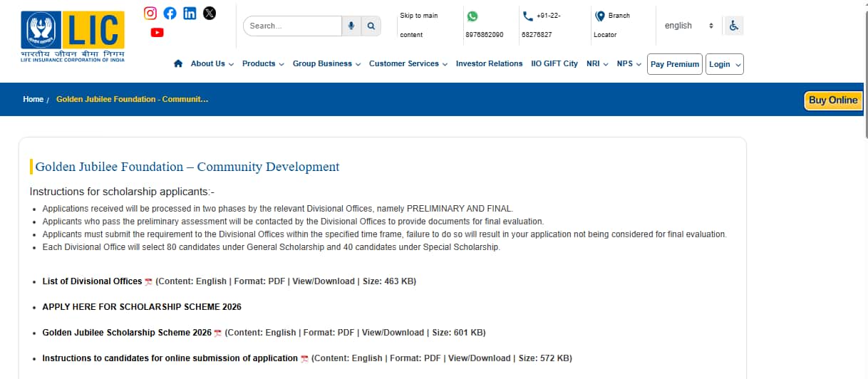Open the language selector set to english
This screenshot has width=868, height=379.
(x=688, y=26)
